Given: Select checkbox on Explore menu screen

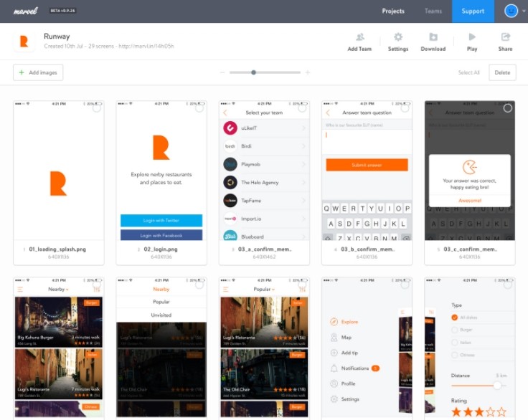Looking at the screenshot, I should 405,285.
